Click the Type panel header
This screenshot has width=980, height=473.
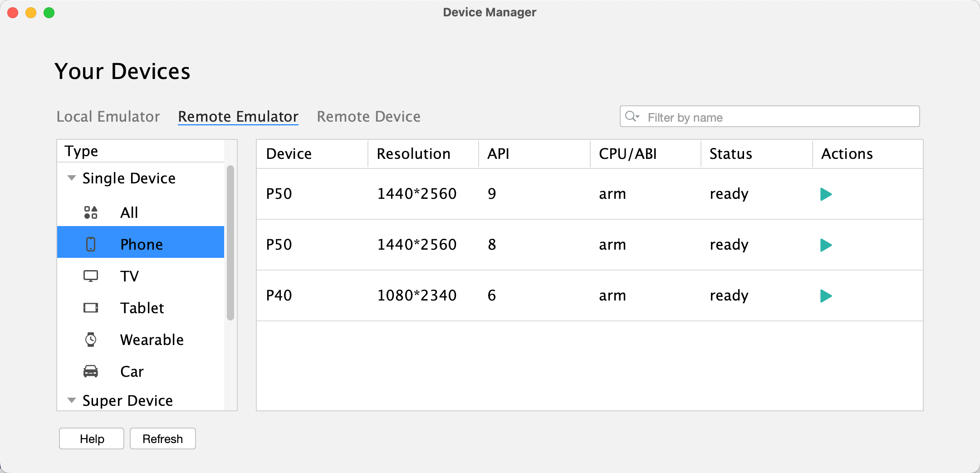141,151
